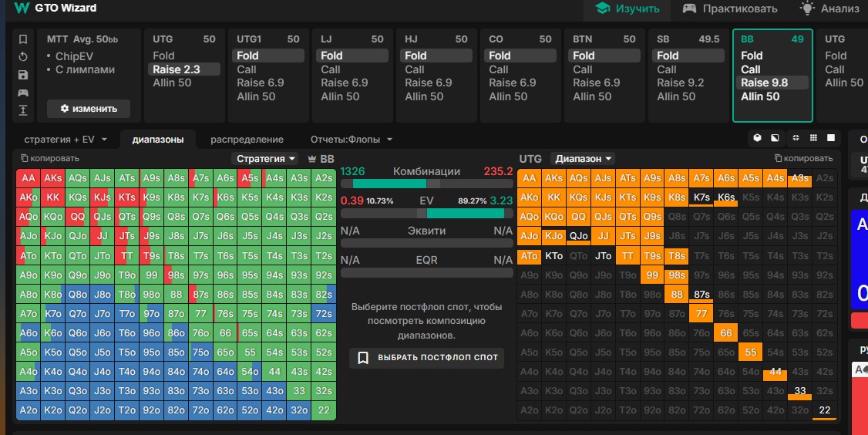Click the изменить settings button

tap(89, 109)
